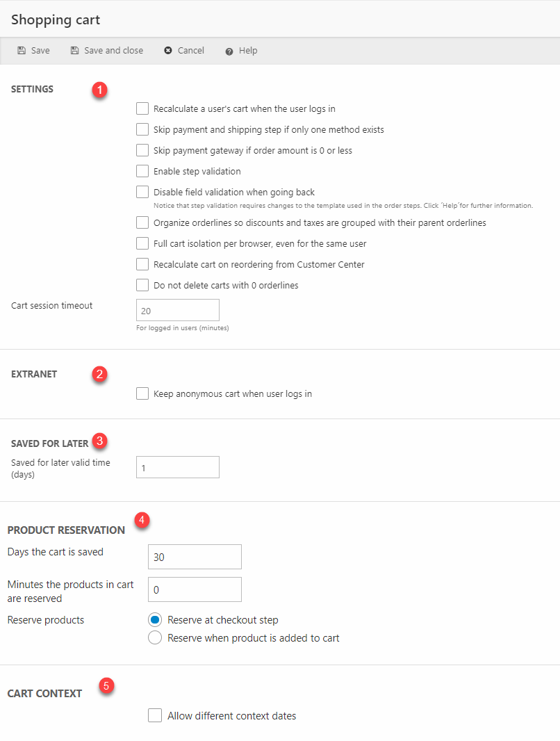The image size is (560, 741).
Task: Choose Reserve when product is added to cart
Action: click(x=155, y=638)
